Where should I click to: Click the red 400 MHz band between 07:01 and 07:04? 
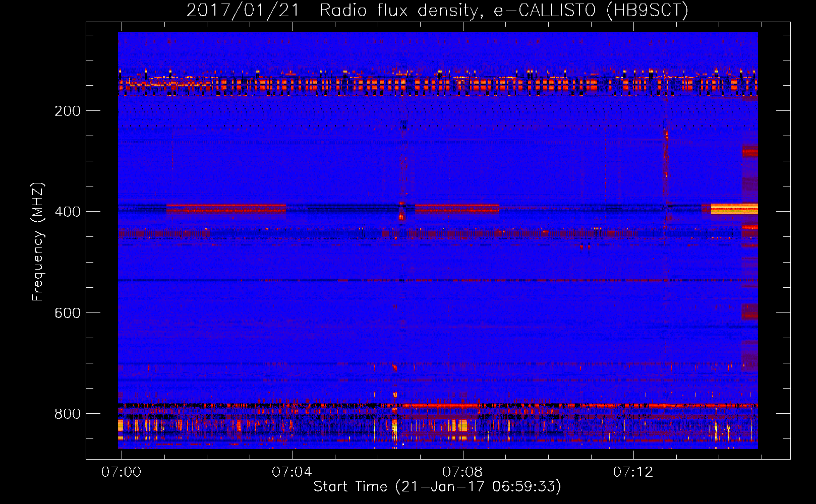226,209
